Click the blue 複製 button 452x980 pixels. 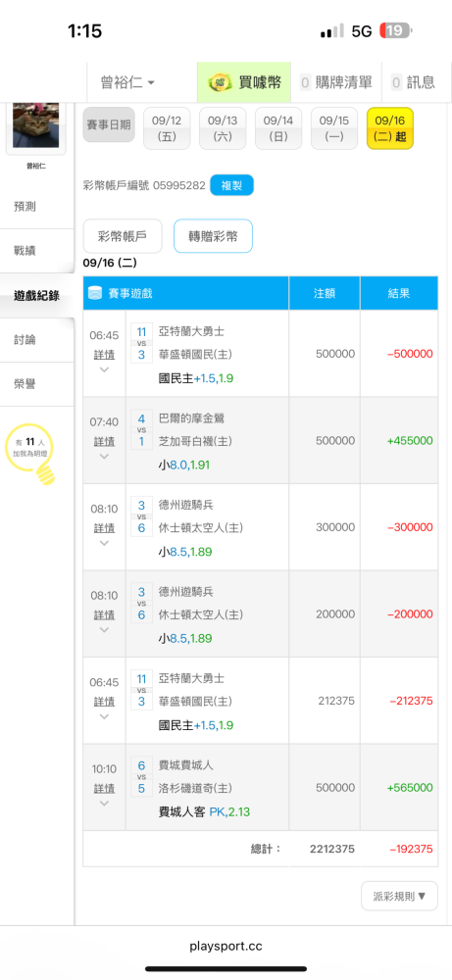coord(232,185)
